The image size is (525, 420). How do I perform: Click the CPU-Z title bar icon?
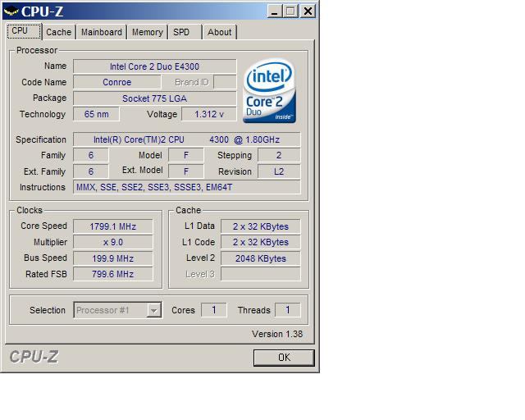pos(11,11)
